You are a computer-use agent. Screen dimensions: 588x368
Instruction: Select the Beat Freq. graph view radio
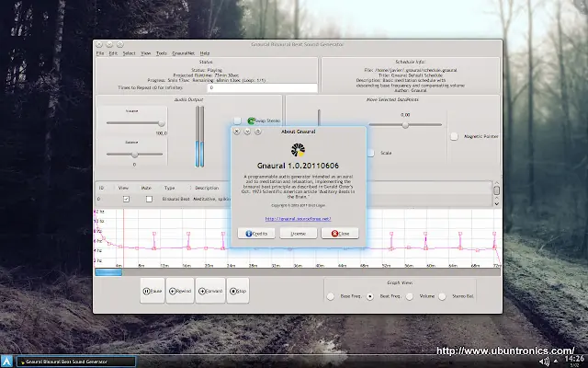(x=370, y=296)
